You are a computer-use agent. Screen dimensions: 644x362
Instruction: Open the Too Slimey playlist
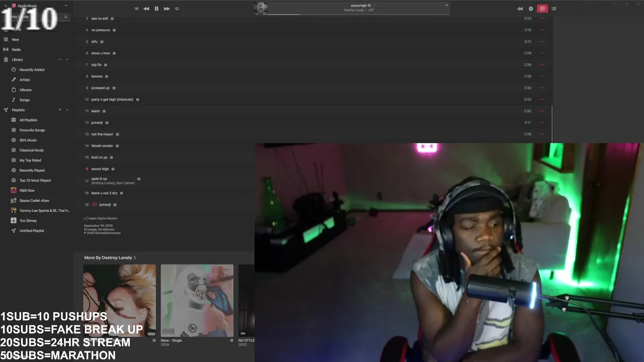click(28, 221)
